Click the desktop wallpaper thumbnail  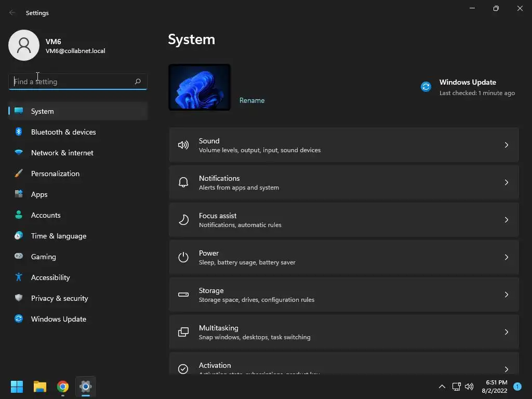[x=199, y=87]
